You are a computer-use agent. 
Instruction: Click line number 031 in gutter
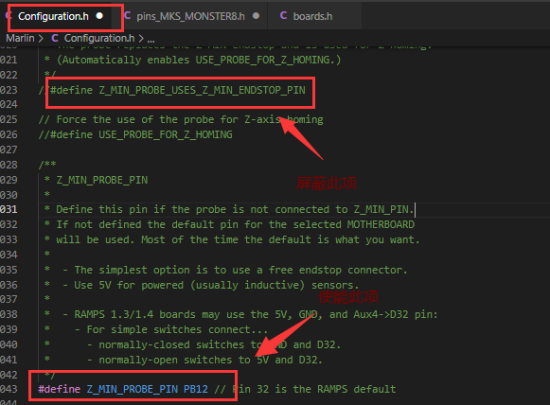click(9, 210)
